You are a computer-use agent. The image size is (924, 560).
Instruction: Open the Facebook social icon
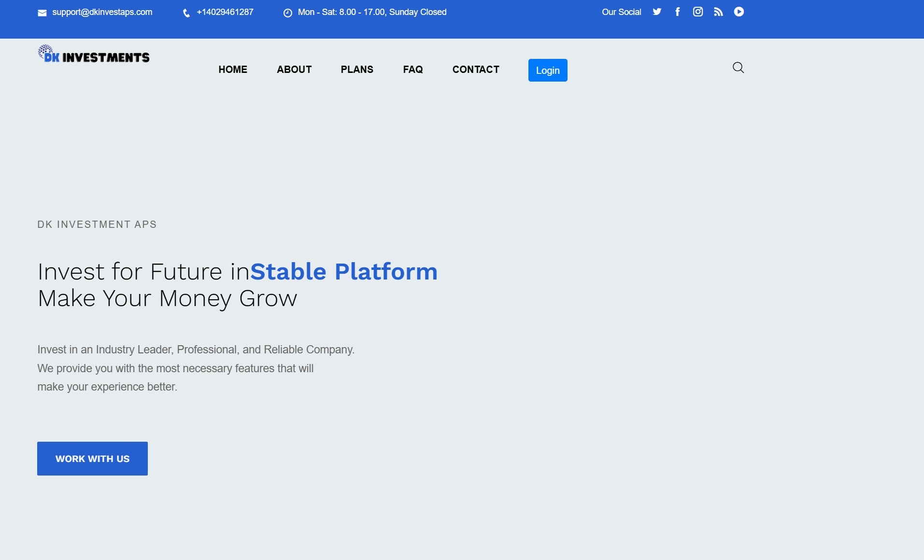coord(678,12)
